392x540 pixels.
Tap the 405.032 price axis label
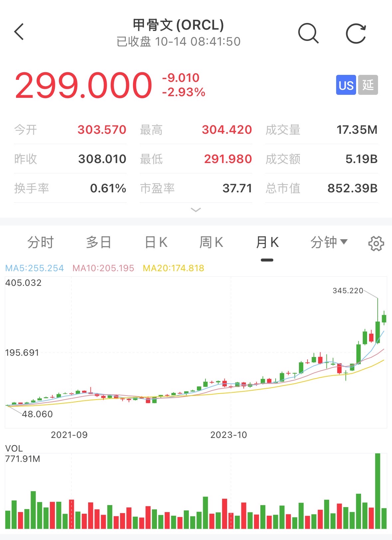(x=23, y=283)
